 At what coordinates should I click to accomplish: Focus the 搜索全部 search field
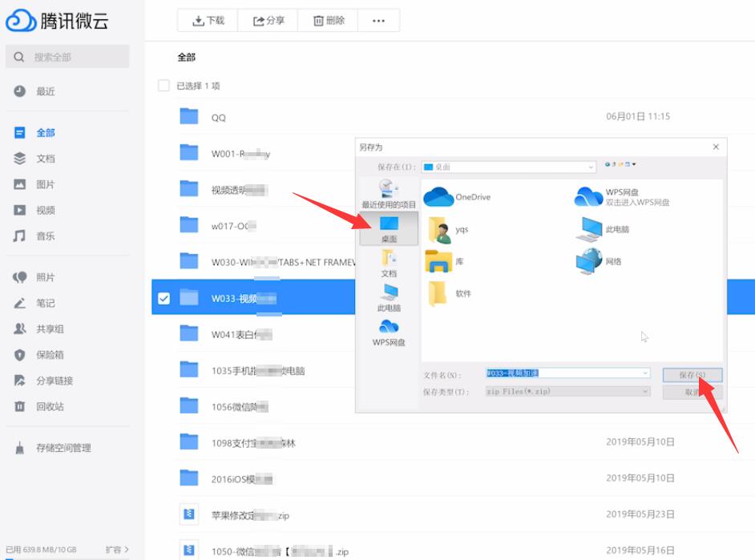pos(67,57)
